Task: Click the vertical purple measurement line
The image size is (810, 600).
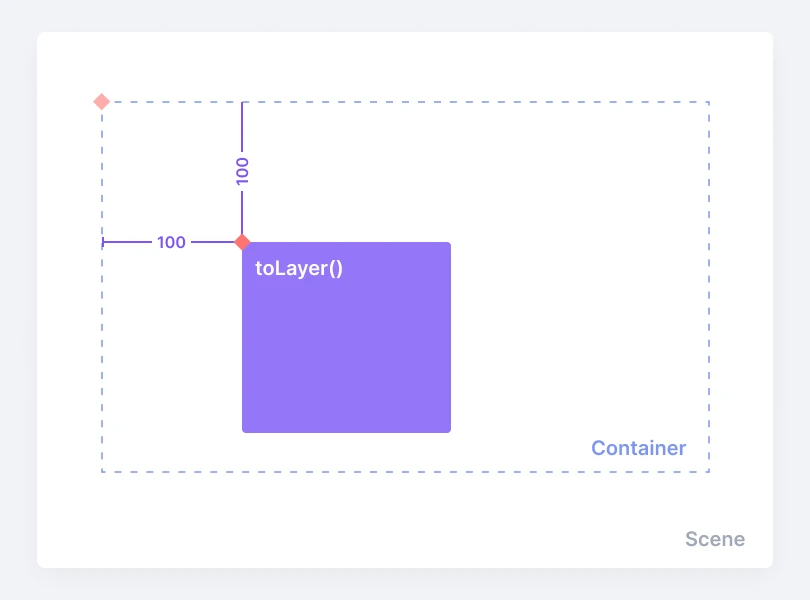Action: click(242, 130)
